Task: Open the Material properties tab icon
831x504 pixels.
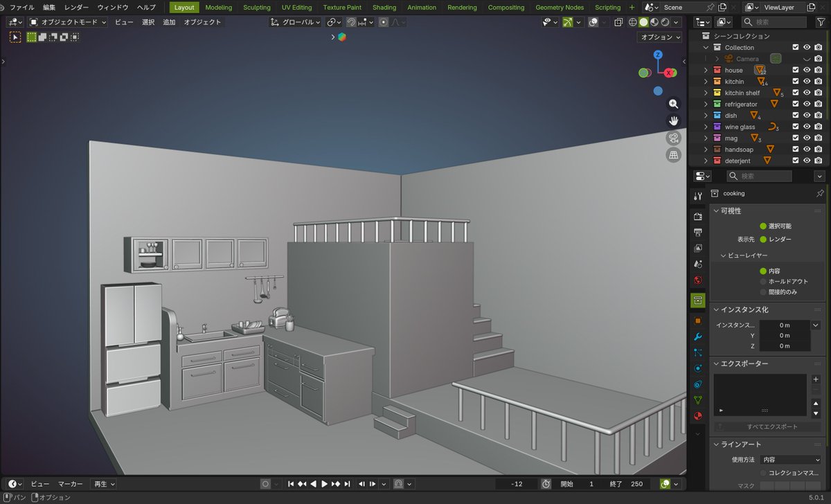Action: click(x=698, y=416)
